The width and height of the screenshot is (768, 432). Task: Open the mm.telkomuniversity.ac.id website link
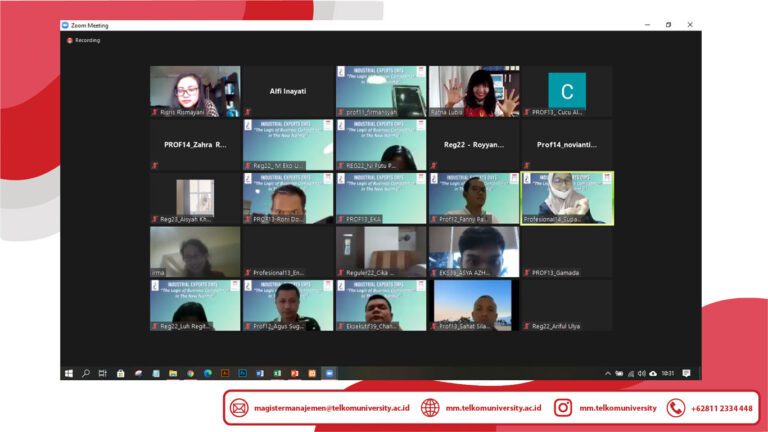(493, 408)
